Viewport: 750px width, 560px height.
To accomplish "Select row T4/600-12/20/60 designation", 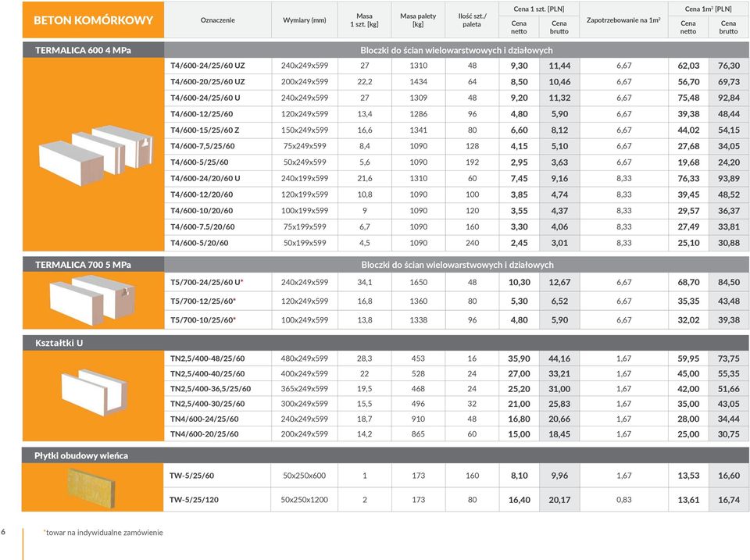I will [202, 194].
